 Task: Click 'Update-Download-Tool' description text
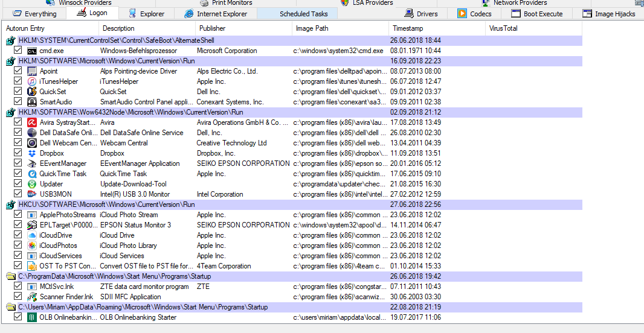coord(133,184)
